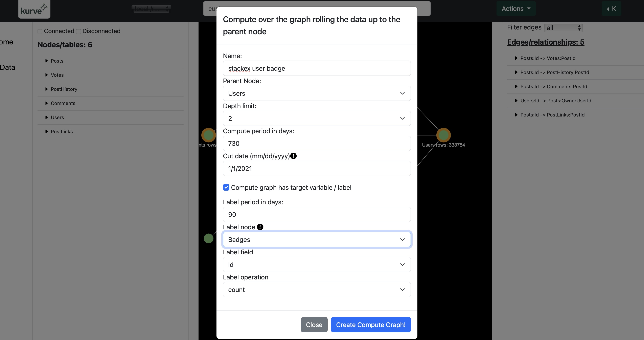Open the Label node dropdown

[317, 239]
